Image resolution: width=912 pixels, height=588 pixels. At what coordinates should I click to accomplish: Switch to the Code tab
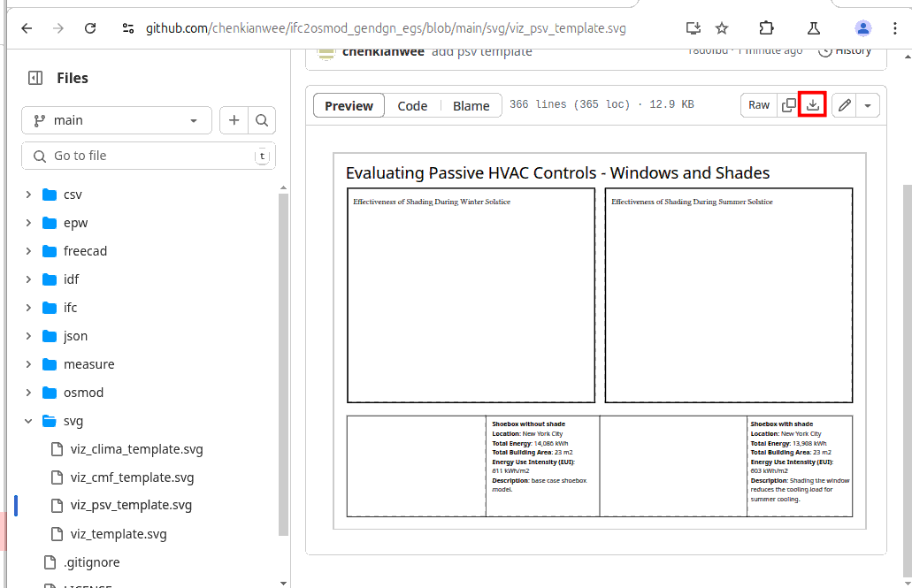pos(412,106)
